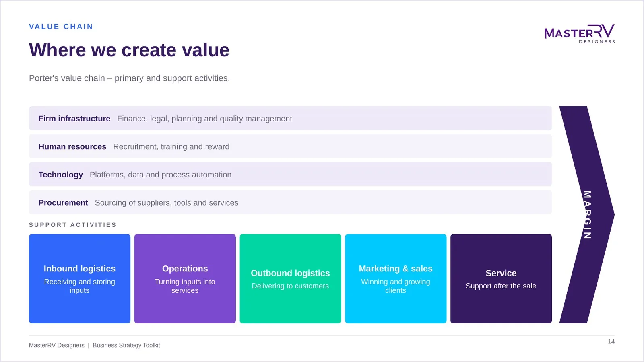This screenshot has width=644, height=362.
Task: Click the Operations card
Action: point(185,279)
